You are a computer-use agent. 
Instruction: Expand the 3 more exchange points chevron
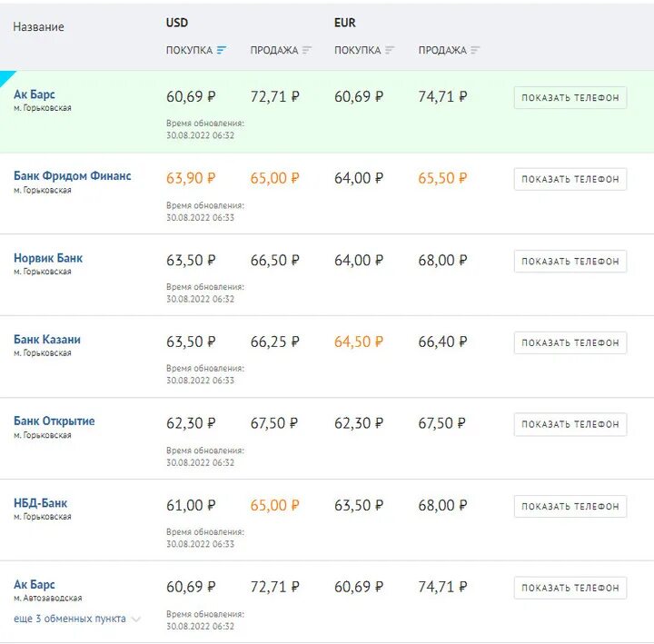point(136,619)
